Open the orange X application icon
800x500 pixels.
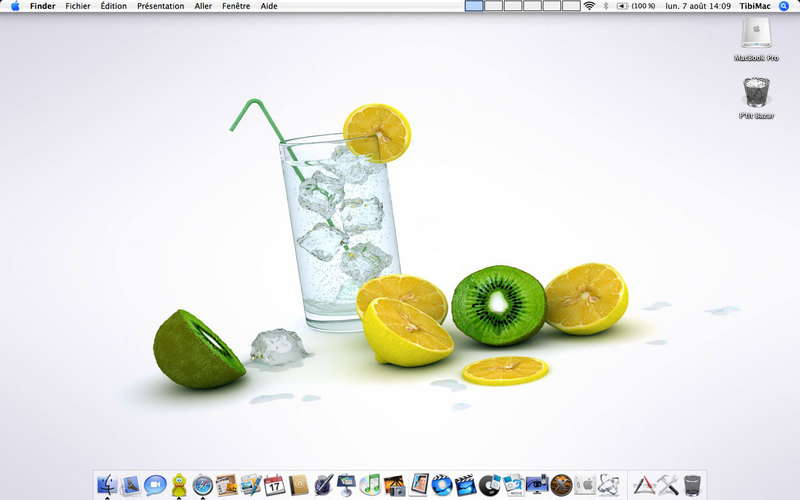coord(561,485)
